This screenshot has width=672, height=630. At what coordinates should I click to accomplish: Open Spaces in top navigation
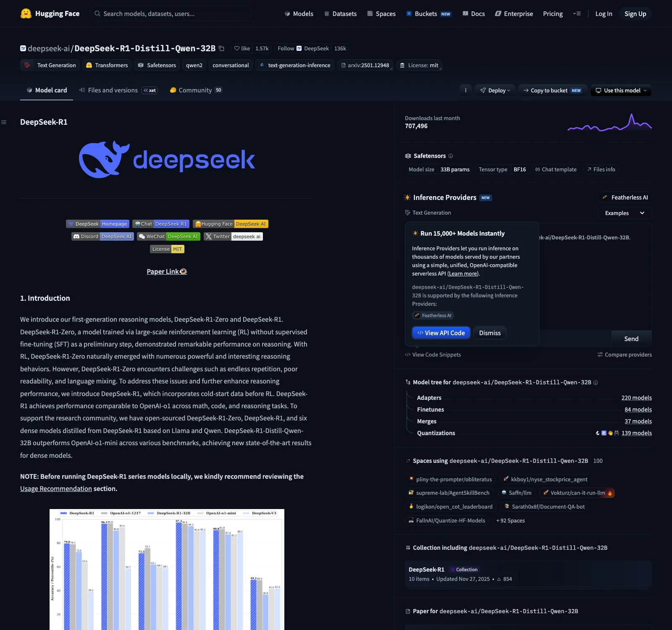click(x=381, y=13)
